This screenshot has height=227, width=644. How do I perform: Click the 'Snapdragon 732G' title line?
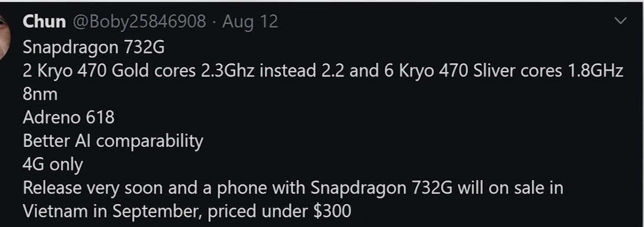pos(94,47)
